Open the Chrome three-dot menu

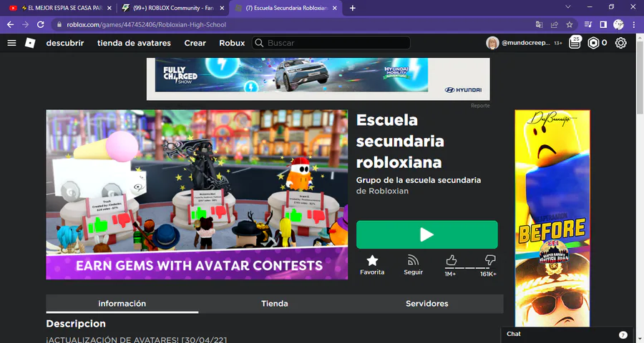(634, 24)
